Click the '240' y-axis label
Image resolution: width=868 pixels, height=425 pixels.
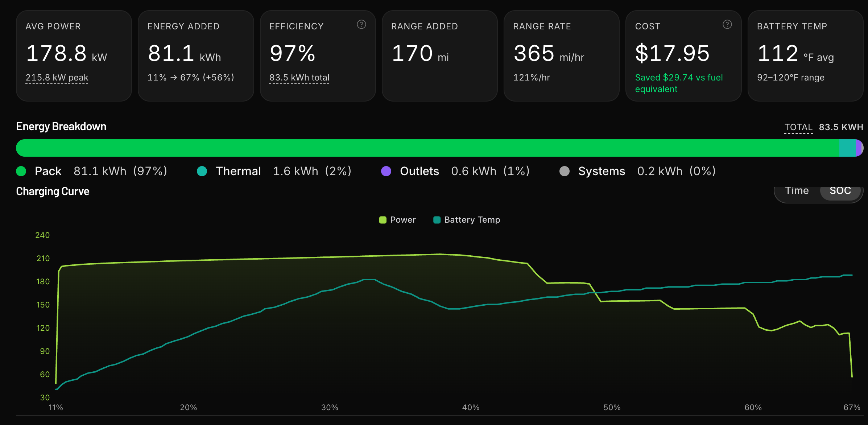[x=42, y=235]
